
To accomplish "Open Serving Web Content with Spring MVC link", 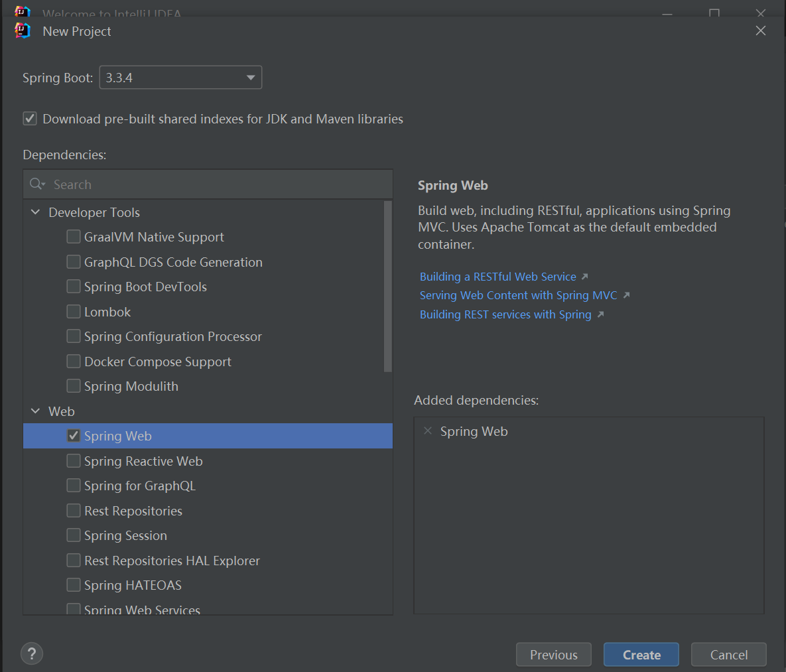I will click(x=518, y=295).
